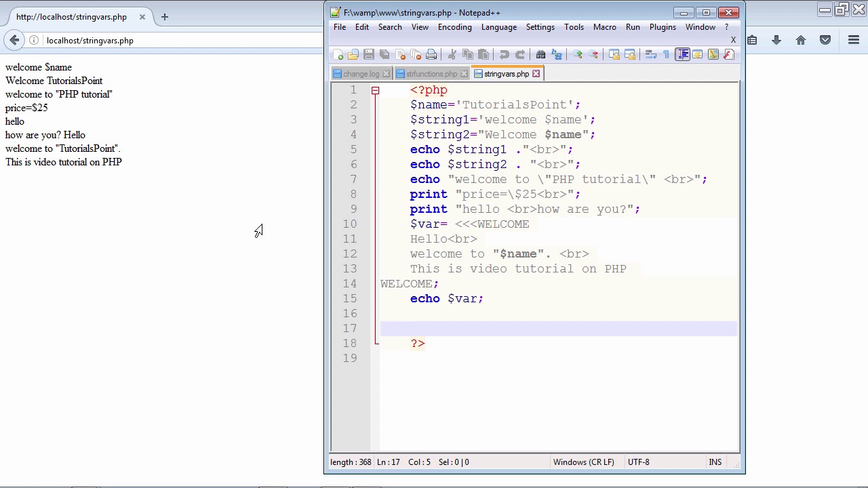Open a file via Notepad++ toolbar icon
Viewport: 868px width, 488px height.
click(353, 55)
